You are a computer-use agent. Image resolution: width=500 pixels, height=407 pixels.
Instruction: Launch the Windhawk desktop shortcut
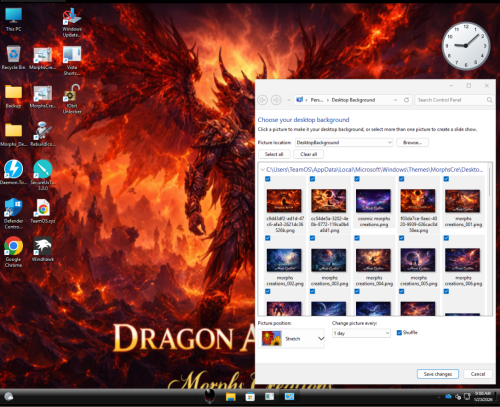coord(43,249)
